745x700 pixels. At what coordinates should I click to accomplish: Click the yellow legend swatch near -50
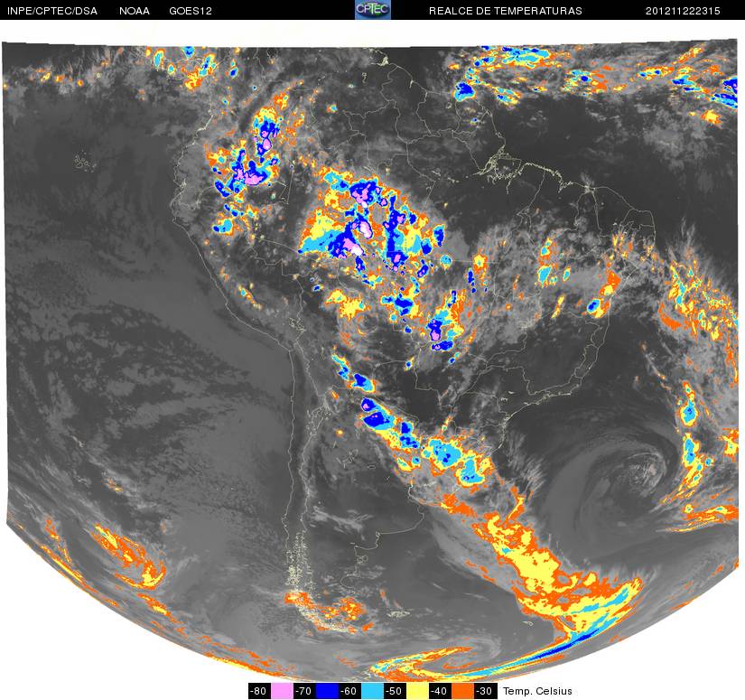pyautogui.click(x=417, y=691)
